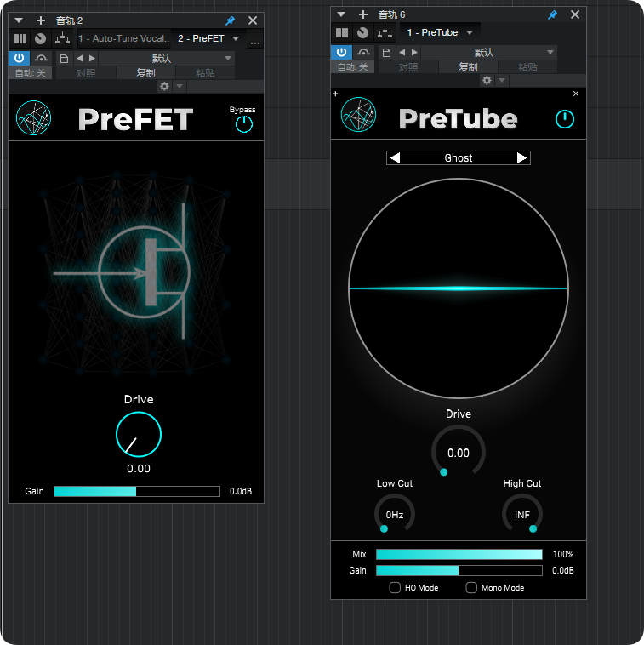Click channel editor bars icon in 音轨 6

click(342, 32)
